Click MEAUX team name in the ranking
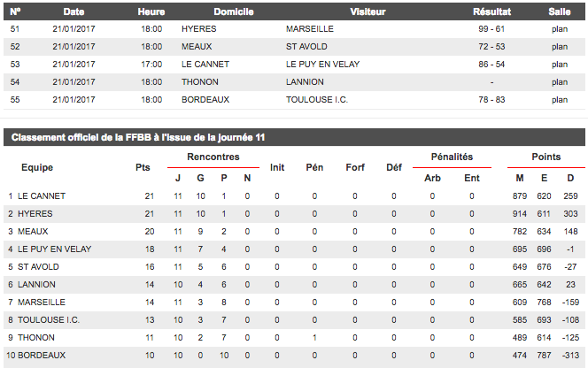 coord(33,231)
